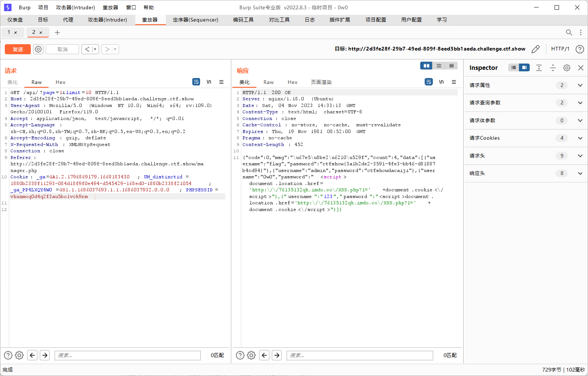Switch to the 插件扩展 tab
The width and height of the screenshot is (588, 376).
coord(340,20)
